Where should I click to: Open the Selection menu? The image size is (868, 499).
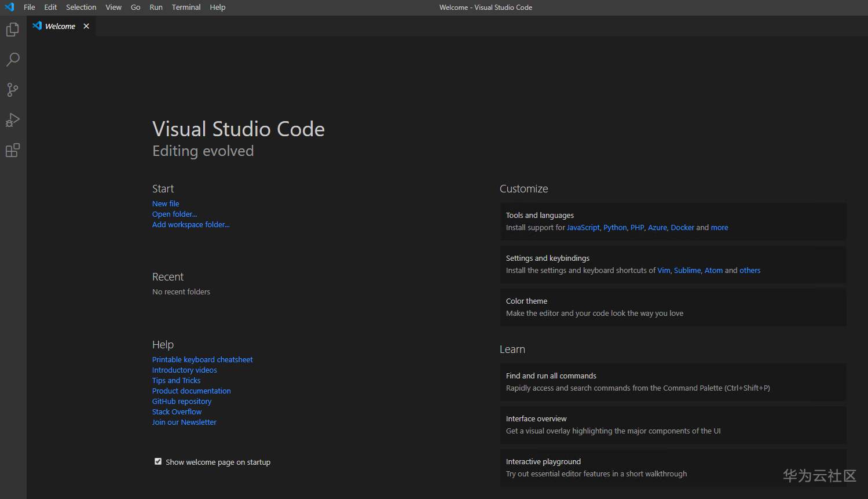[81, 8]
